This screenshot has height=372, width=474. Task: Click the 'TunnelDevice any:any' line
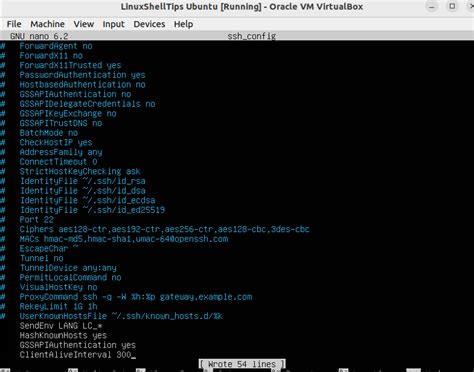[68, 268]
